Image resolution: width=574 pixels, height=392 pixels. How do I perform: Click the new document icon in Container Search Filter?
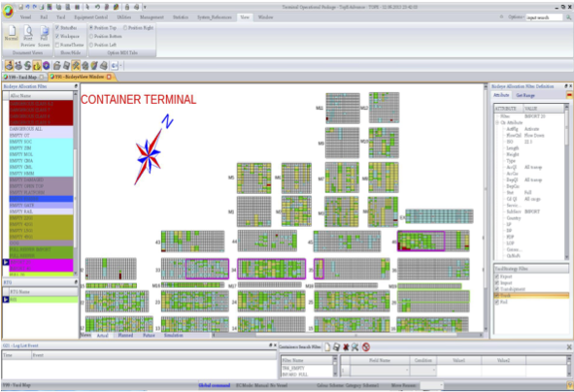(327, 347)
